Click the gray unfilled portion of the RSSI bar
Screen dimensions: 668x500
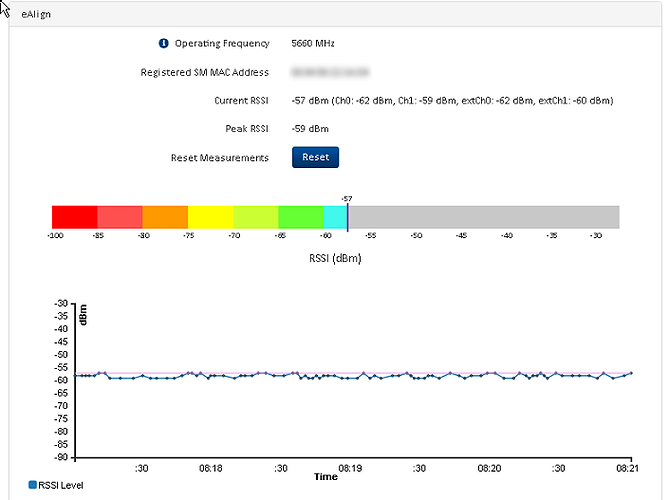click(483, 217)
